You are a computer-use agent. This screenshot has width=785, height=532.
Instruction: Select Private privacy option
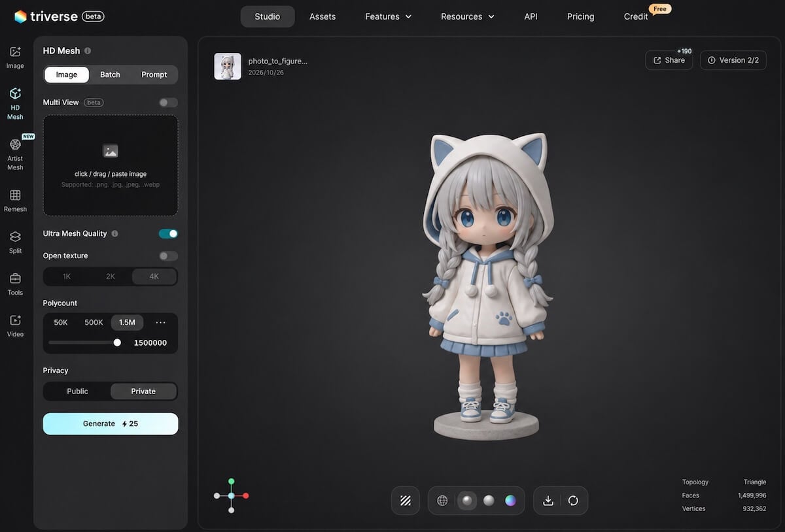(143, 391)
